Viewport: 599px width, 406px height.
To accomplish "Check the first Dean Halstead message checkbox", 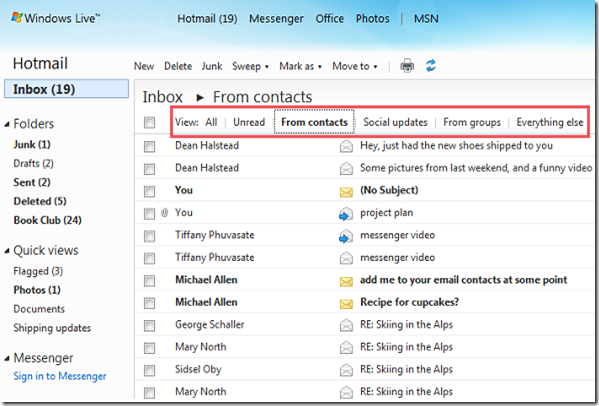I will point(149,146).
